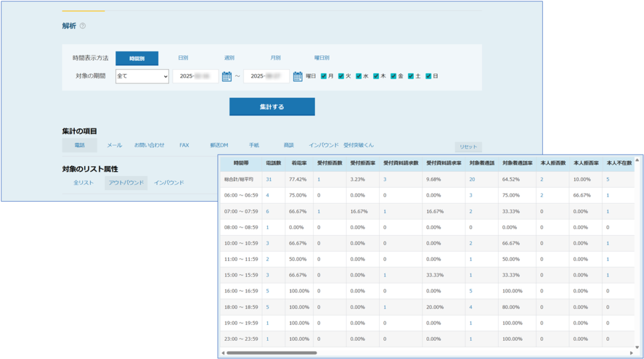This screenshot has height=359, width=644.
Task: Toggle the 土 weekday checkbox
Action: [x=411, y=76]
